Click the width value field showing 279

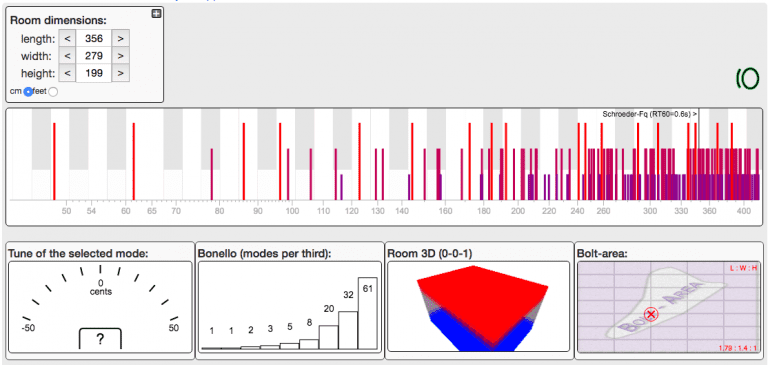[94, 56]
